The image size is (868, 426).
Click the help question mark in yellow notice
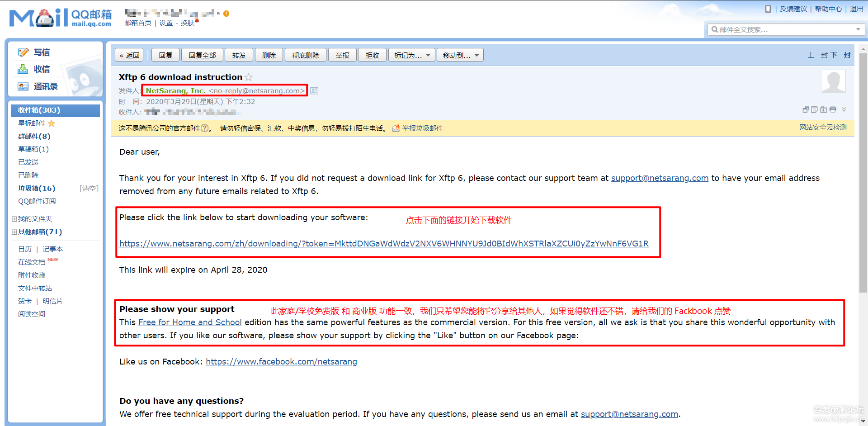(205, 128)
